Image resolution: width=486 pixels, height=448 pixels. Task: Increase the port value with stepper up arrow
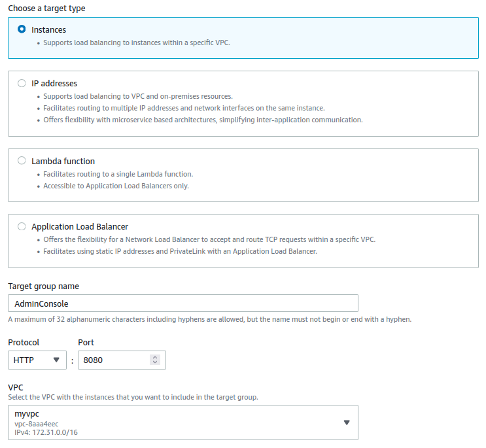[155, 357]
